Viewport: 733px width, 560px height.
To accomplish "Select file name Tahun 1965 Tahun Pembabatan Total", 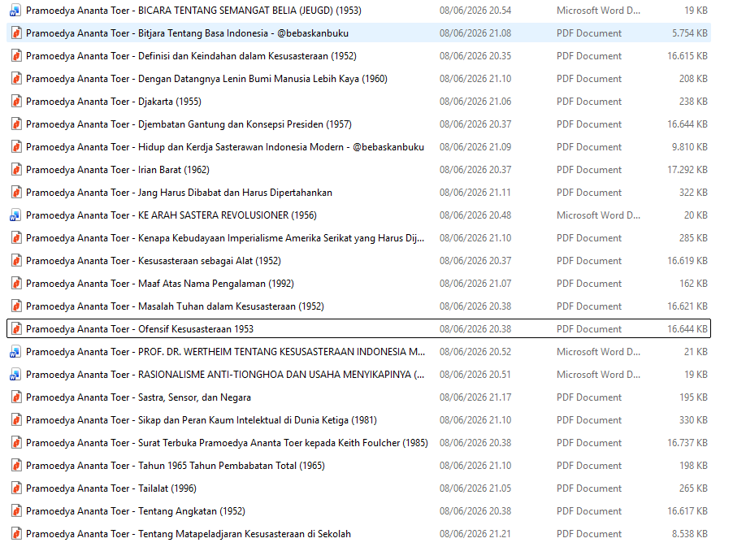I will pos(176,466).
